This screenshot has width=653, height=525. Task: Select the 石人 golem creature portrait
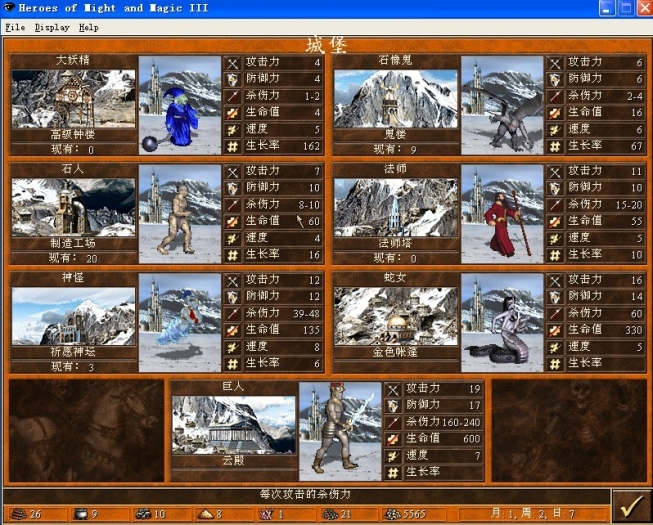179,214
